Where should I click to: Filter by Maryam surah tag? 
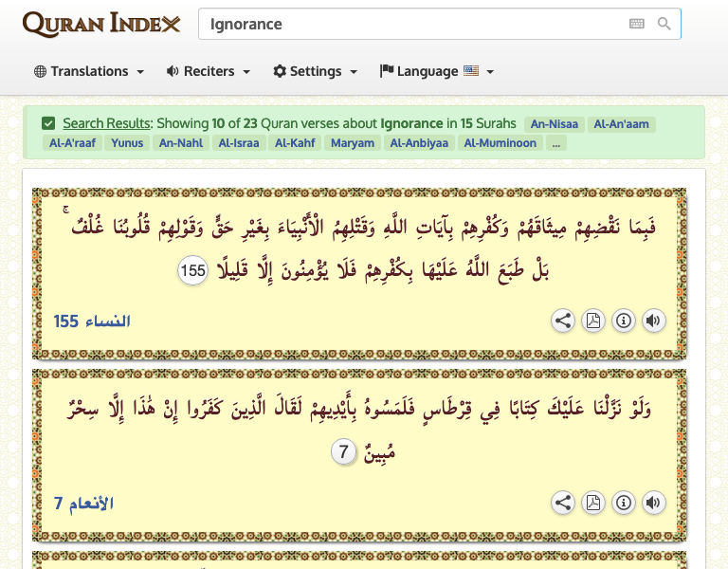coord(353,143)
